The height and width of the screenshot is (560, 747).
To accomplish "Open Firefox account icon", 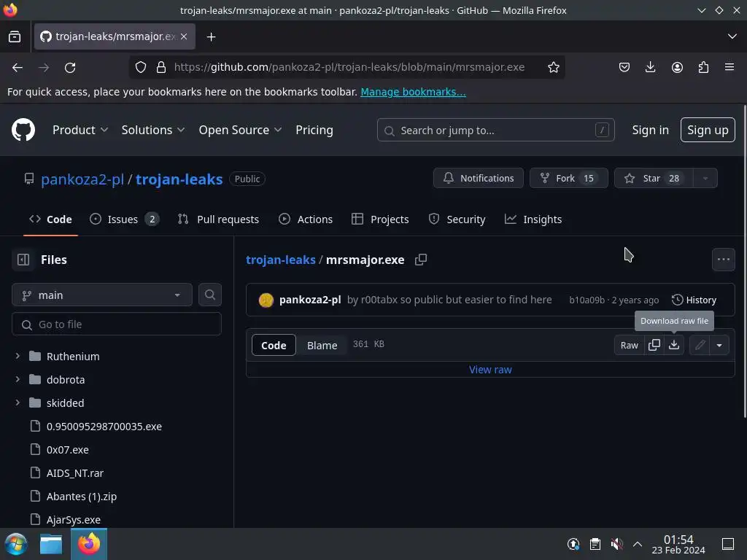I will point(677,67).
